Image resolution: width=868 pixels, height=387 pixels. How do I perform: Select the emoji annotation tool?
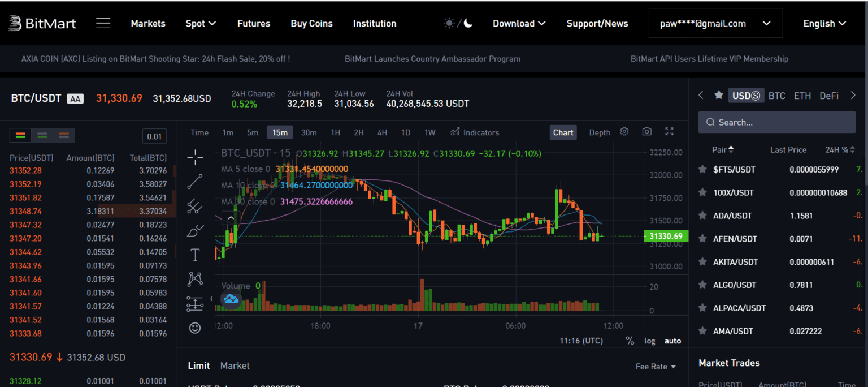(x=195, y=328)
